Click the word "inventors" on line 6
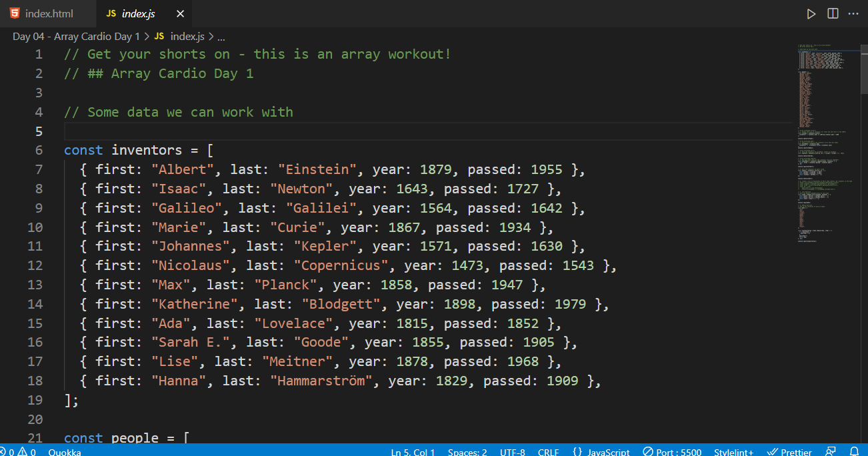 [147, 150]
